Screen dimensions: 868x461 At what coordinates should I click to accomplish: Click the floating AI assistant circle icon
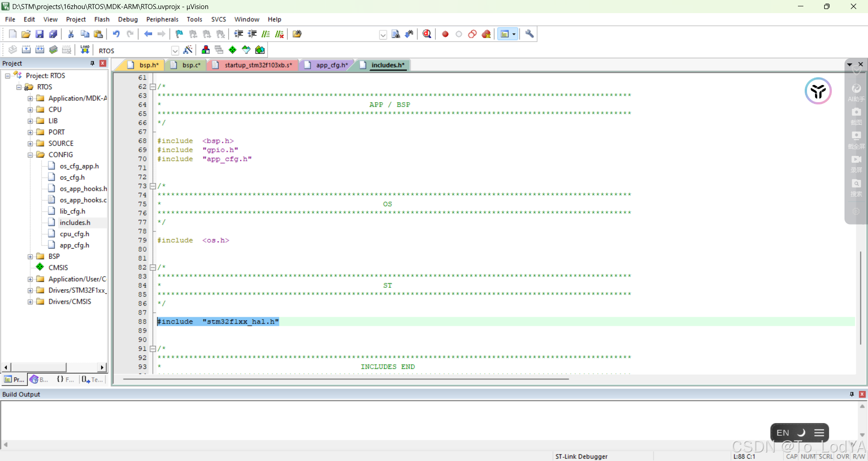[818, 91]
